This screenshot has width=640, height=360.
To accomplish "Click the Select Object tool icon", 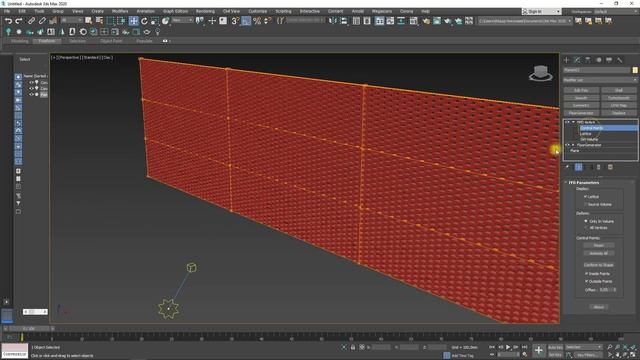I will [89, 21].
